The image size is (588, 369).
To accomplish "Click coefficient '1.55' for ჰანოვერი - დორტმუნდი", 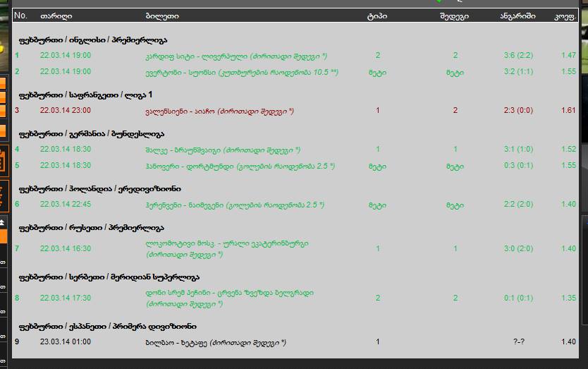I will click(x=568, y=165).
